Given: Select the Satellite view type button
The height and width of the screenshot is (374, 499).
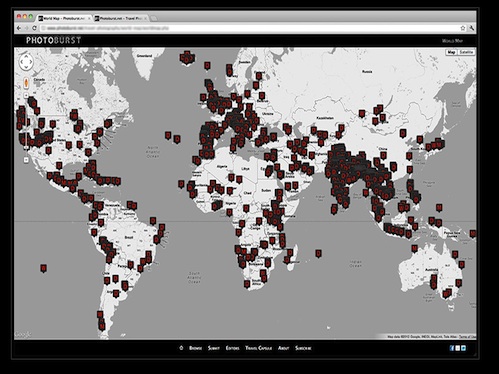Looking at the screenshot, I should click(x=466, y=52).
